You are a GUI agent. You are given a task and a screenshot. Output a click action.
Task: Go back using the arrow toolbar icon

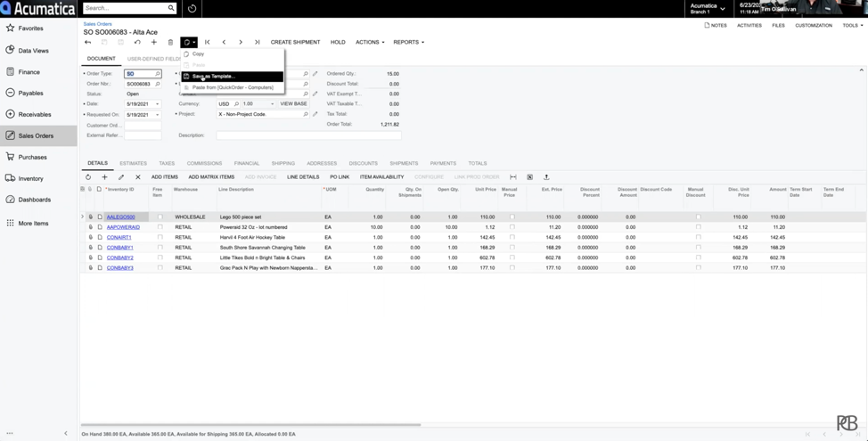point(87,42)
